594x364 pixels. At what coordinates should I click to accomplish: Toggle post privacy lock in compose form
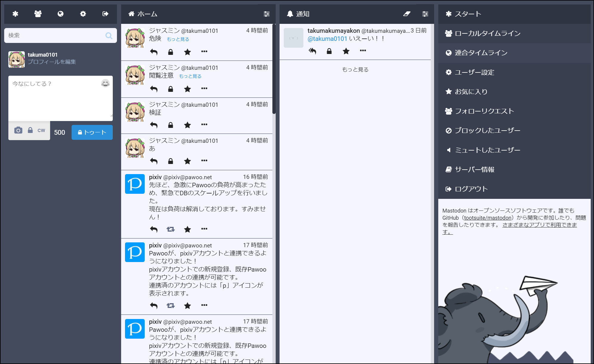click(30, 130)
